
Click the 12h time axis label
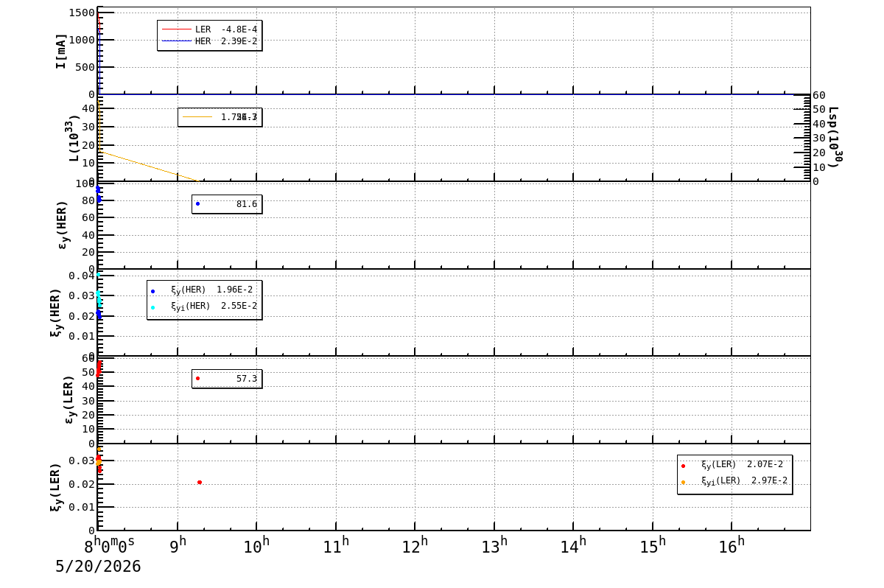[415, 546]
